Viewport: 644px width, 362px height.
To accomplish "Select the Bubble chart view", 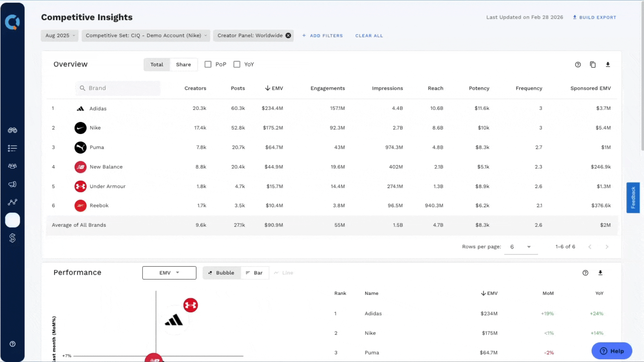I will tap(221, 273).
